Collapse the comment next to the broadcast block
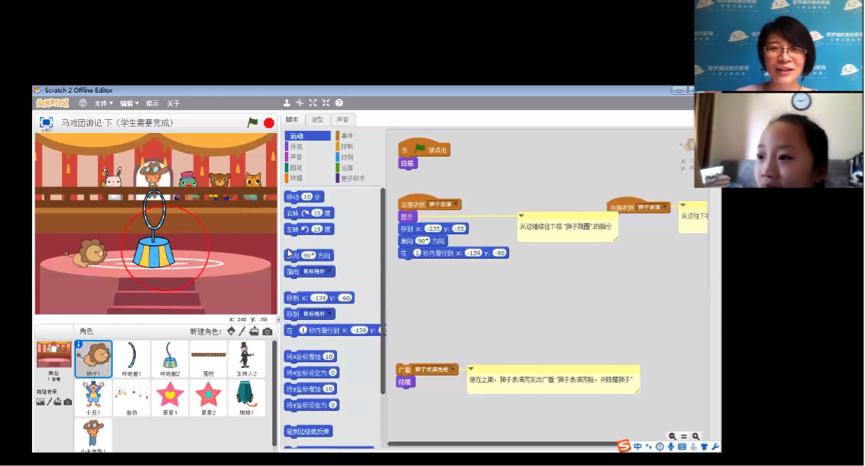This screenshot has height=466, width=865. 471,368
